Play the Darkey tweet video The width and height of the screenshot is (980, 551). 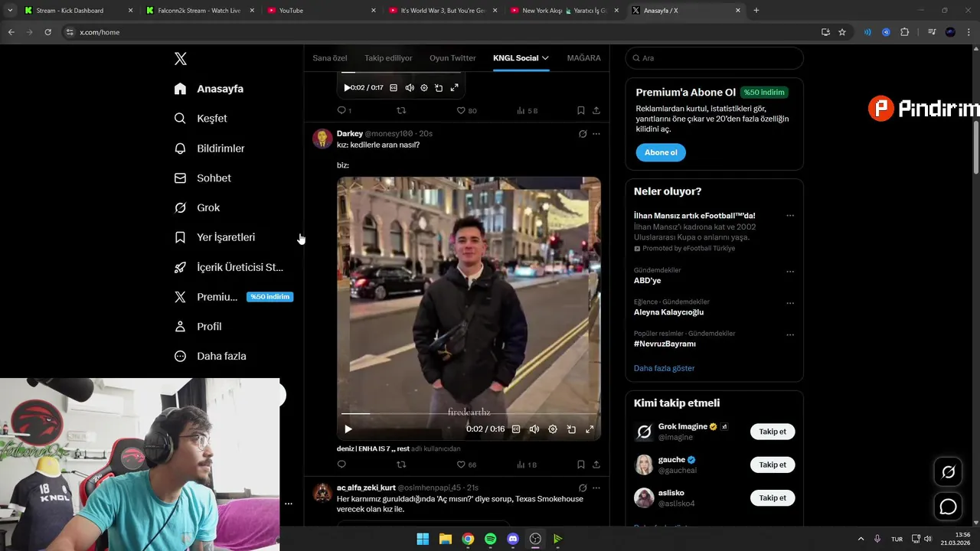[x=348, y=429]
